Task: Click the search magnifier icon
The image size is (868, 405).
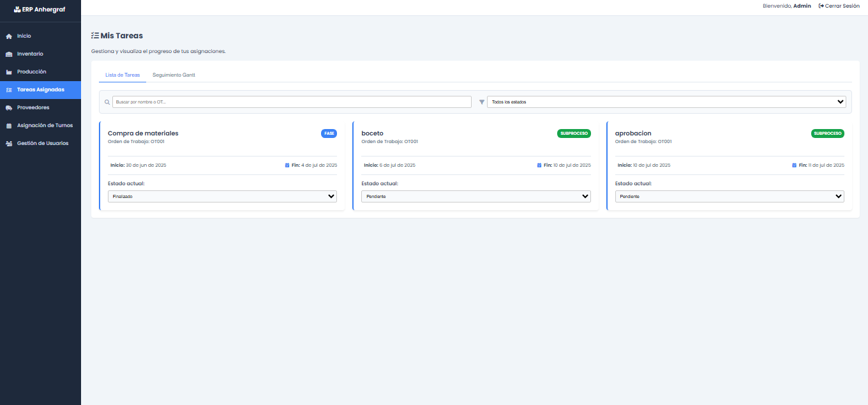Action: click(107, 102)
